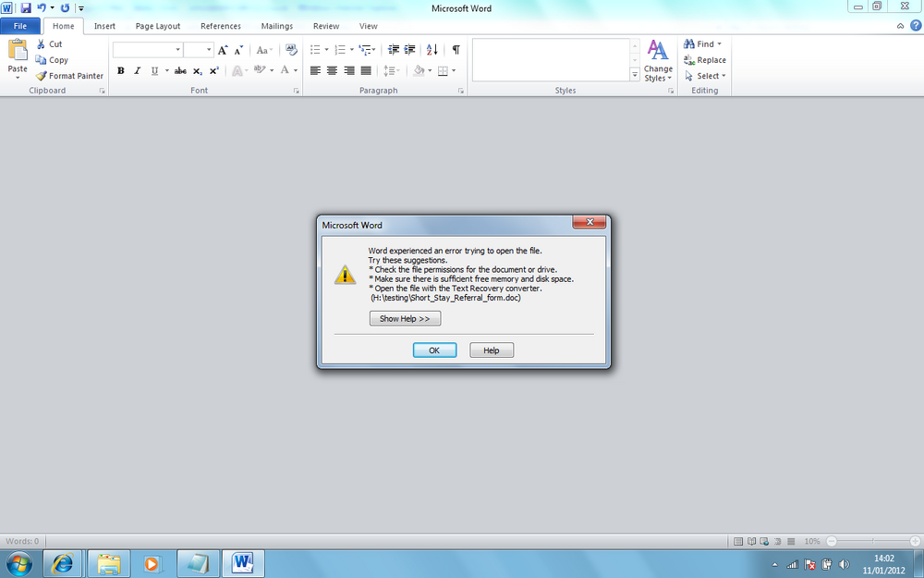This screenshot has height=578, width=924.
Task: Switch to the Mailings tab
Action: [x=277, y=26]
